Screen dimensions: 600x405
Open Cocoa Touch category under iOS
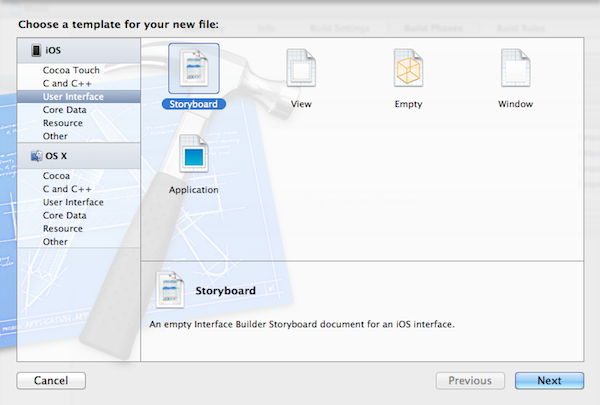pyautogui.click(x=79, y=70)
